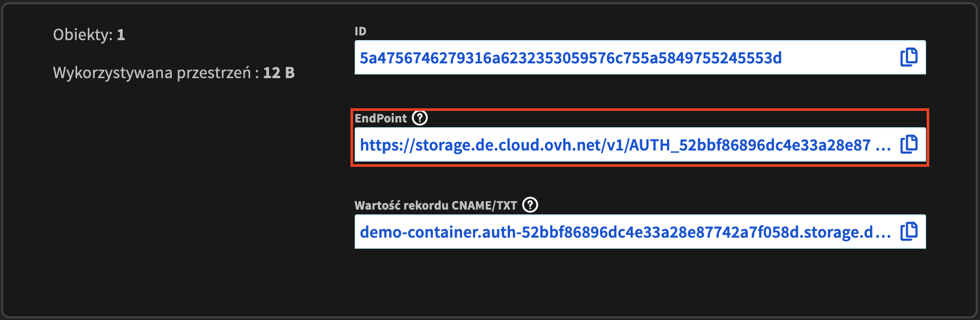
Task: Click the EndPoint label text
Action: [x=381, y=118]
